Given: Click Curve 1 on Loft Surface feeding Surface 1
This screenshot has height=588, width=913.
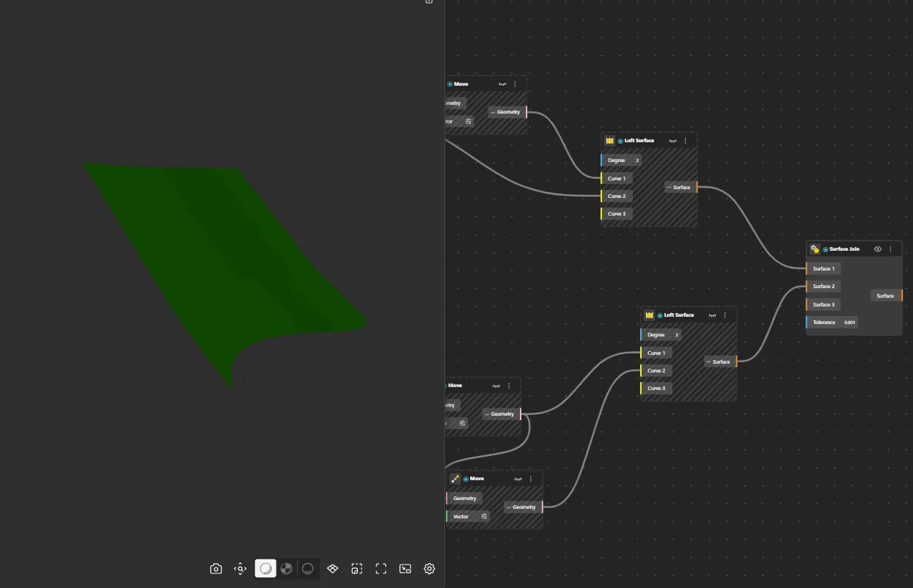Looking at the screenshot, I should [616, 178].
